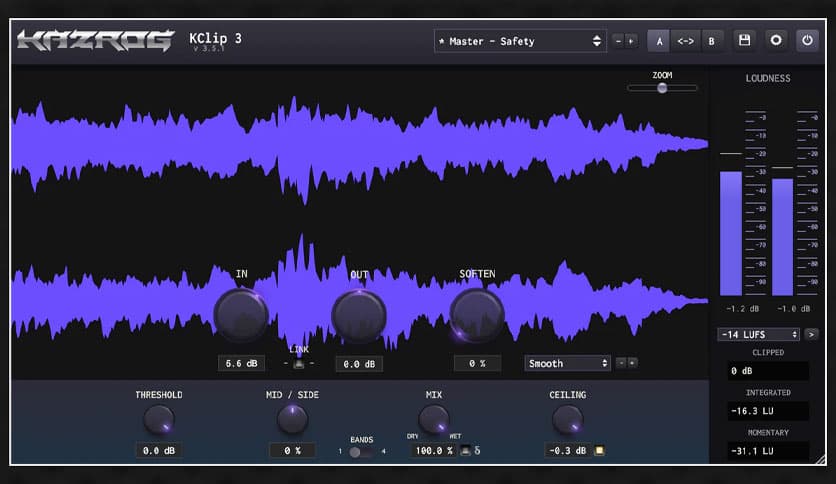The height and width of the screenshot is (484, 836).
Task: Open the Master - Safety preset dropdown
Action: coord(520,41)
